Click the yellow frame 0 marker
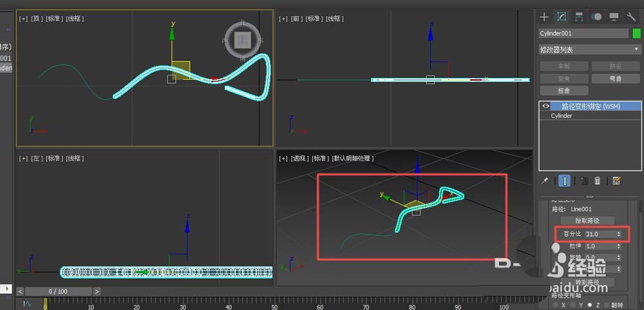Screen dimensions: 644x310 [x=45, y=304]
